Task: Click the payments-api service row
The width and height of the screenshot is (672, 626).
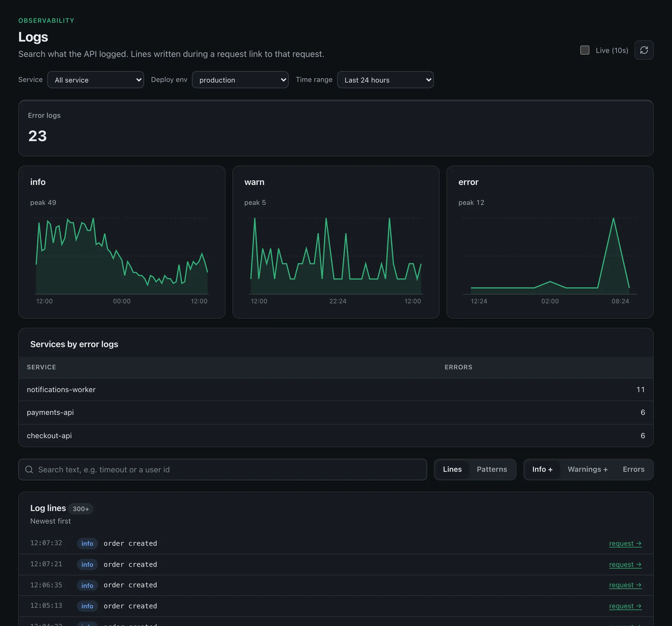Action: 336,413
